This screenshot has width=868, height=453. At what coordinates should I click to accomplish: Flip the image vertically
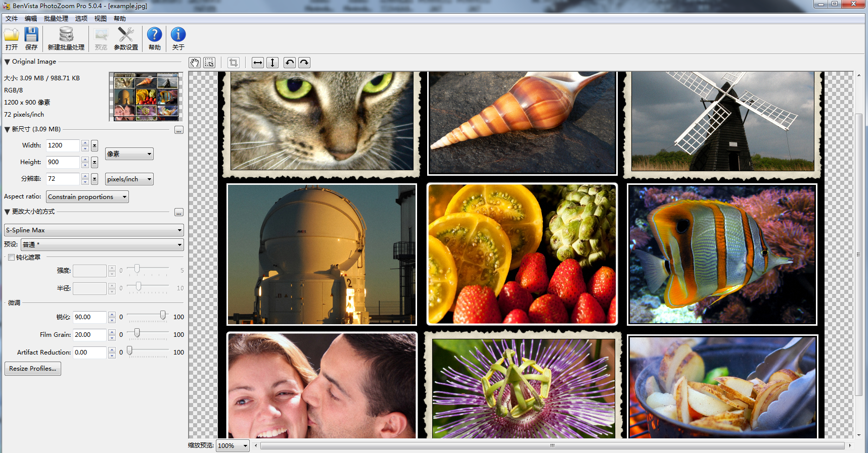(272, 63)
